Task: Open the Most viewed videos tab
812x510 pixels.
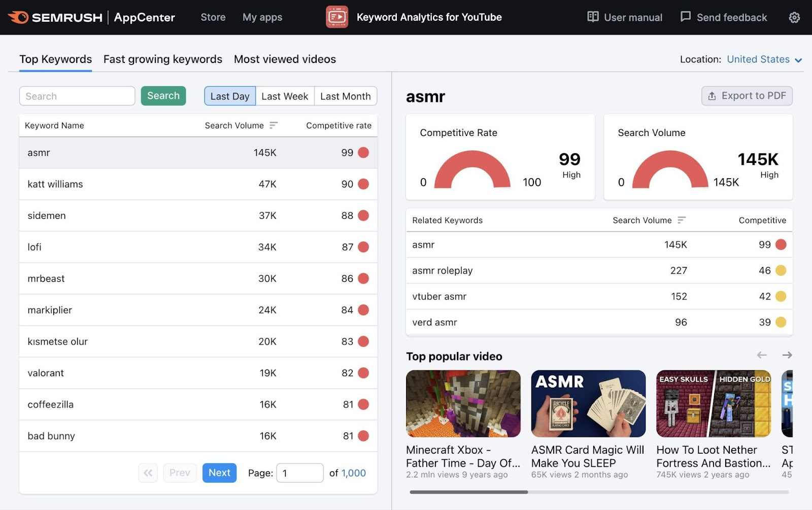Action: point(285,59)
